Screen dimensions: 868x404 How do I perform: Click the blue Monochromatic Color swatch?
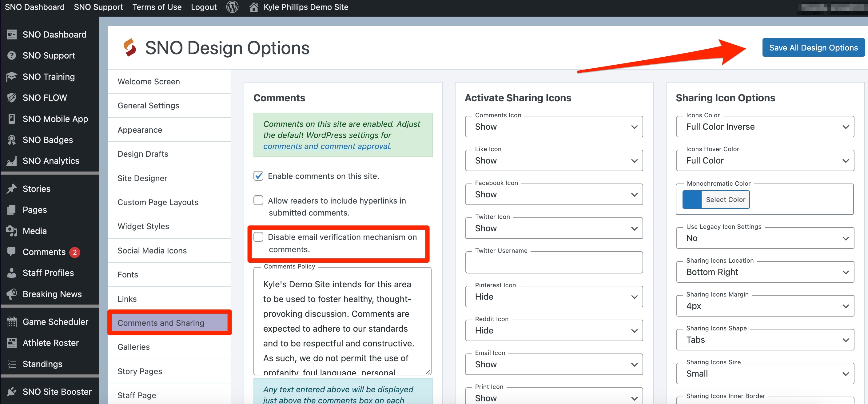tap(692, 200)
